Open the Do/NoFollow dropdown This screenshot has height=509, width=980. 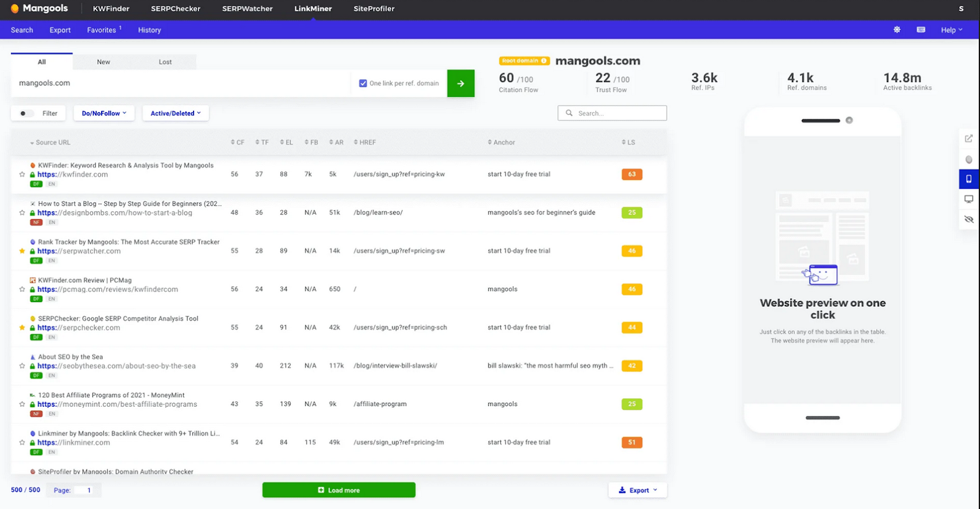104,113
